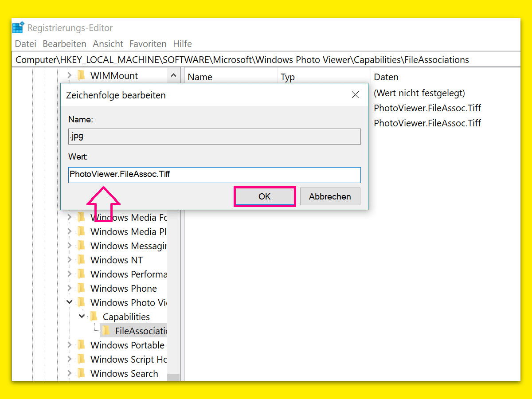Select the Windows NT folder icon
The width and height of the screenshot is (532, 399).
[x=81, y=260]
